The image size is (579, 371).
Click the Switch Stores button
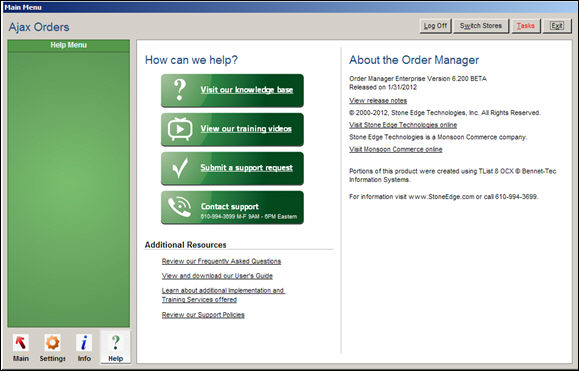click(x=481, y=26)
